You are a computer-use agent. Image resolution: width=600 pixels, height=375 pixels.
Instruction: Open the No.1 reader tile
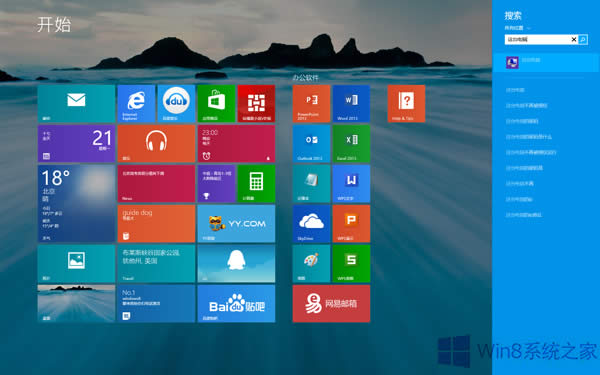[x=156, y=303]
